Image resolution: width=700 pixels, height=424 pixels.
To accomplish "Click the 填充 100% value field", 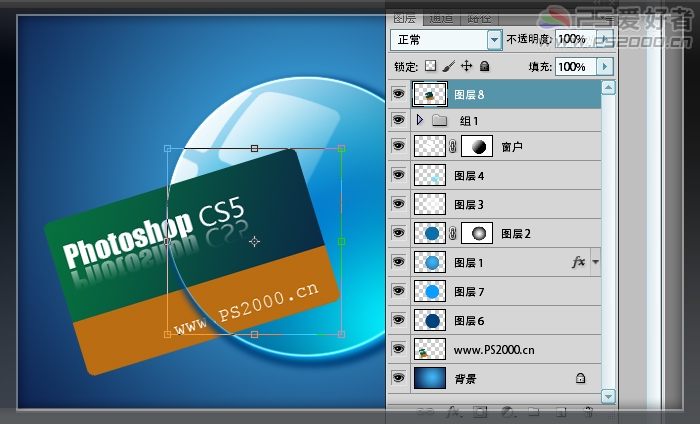I will (575, 67).
